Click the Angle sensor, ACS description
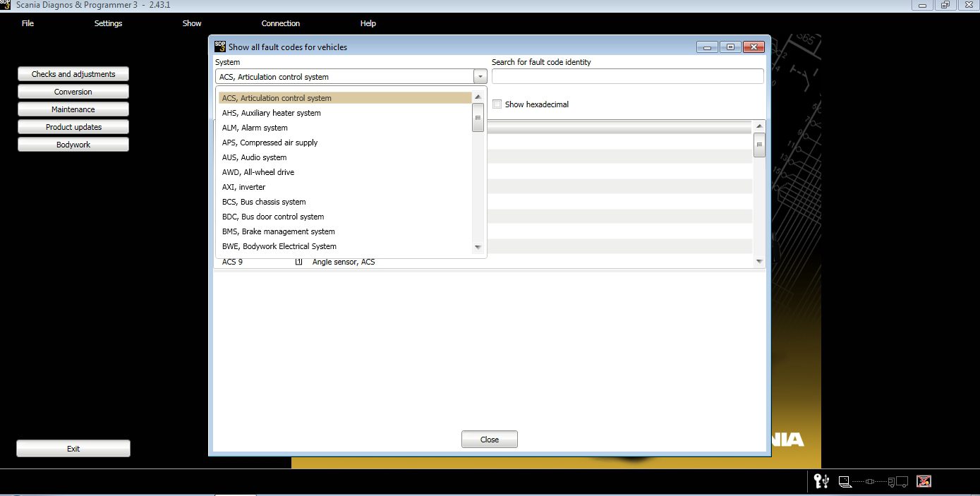 [x=344, y=262]
